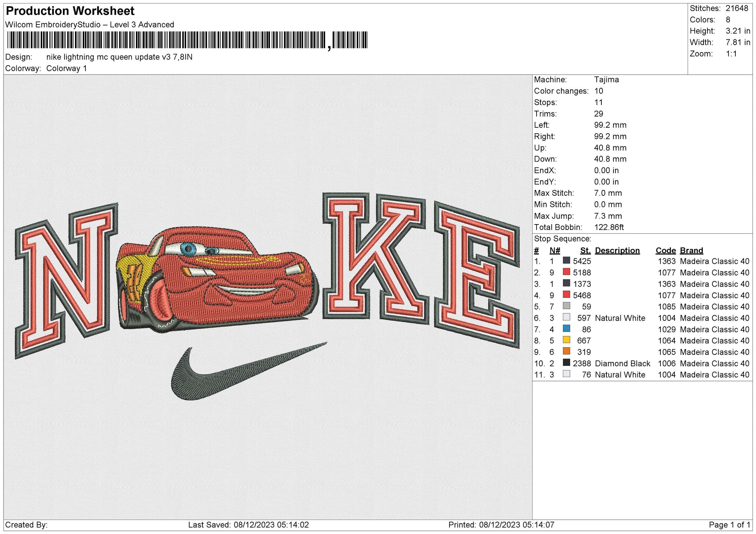Click stitch count 5468 in row 4
The image size is (756, 534).
click(582, 296)
